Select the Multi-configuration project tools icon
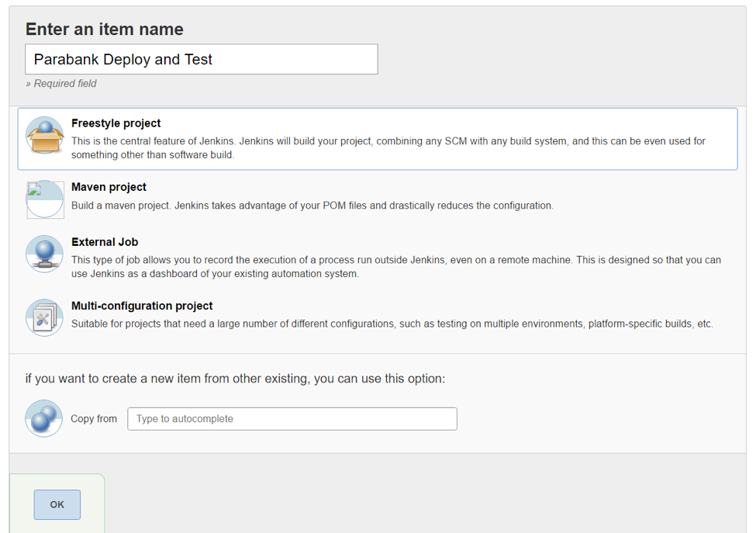This screenshot has height=533, width=756. pyautogui.click(x=44, y=317)
